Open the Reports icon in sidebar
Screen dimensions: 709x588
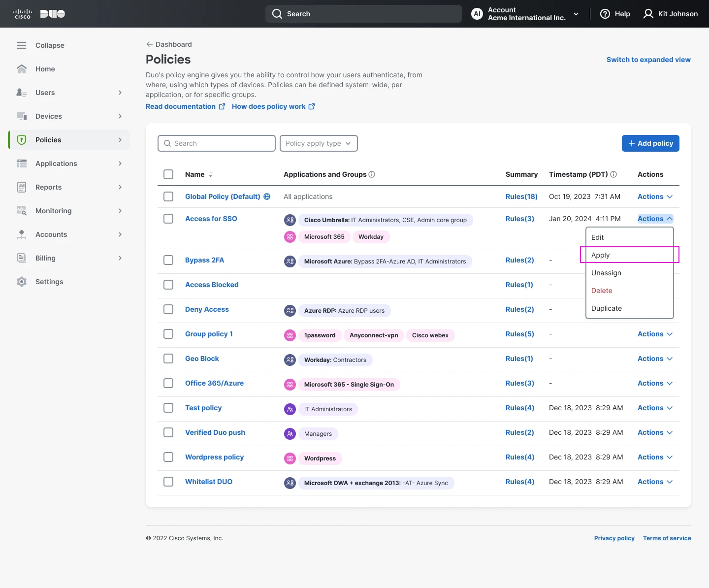pos(22,187)
